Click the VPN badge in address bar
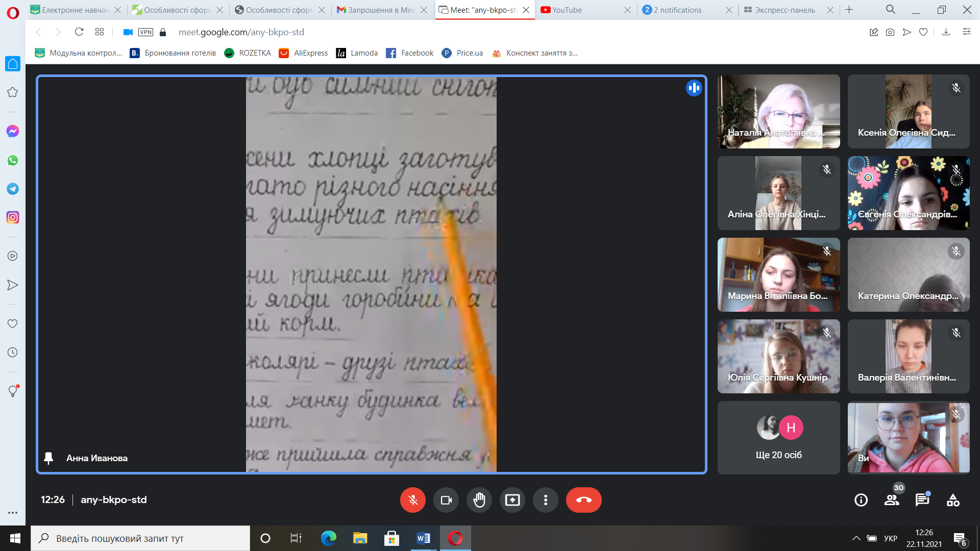Screen dimensions: 980x551 click(145, 32)
